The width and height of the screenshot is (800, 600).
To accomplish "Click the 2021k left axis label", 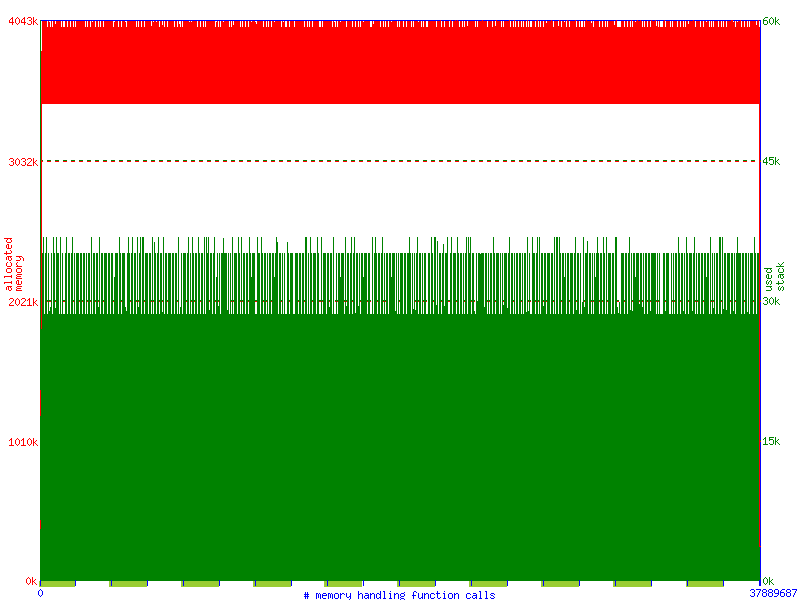I will pyautogui.click(x=22, y=302).
